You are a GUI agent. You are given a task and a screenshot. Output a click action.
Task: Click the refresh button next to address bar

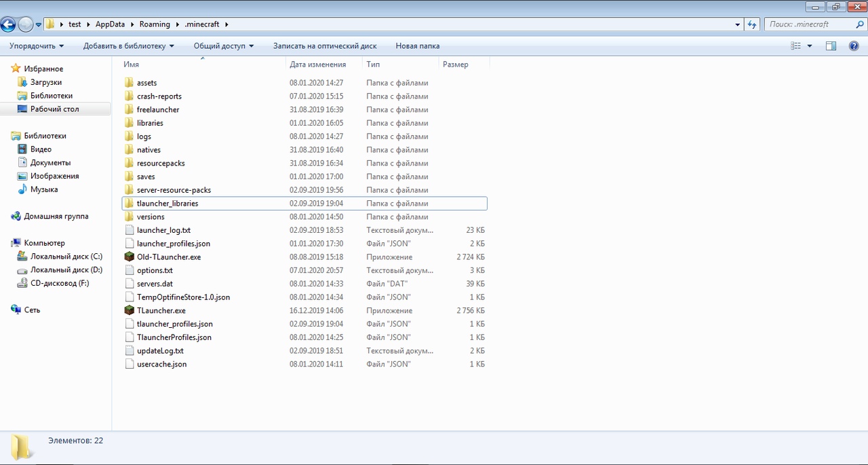[751, 24]
